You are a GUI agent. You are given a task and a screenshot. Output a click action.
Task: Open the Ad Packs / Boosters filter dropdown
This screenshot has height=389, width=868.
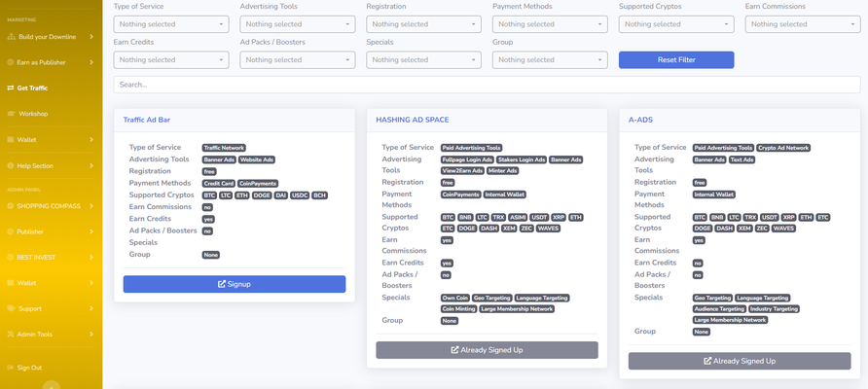297,59
